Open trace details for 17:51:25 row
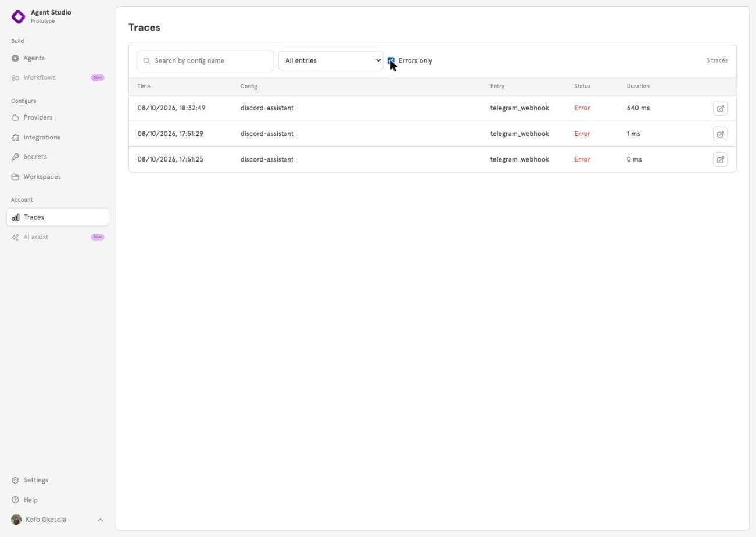 (720, 159)
